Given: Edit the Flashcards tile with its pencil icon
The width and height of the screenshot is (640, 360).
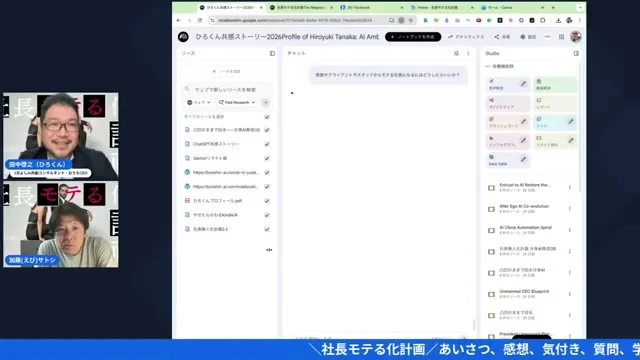Looking at the screenshot, I should (523, 122).
